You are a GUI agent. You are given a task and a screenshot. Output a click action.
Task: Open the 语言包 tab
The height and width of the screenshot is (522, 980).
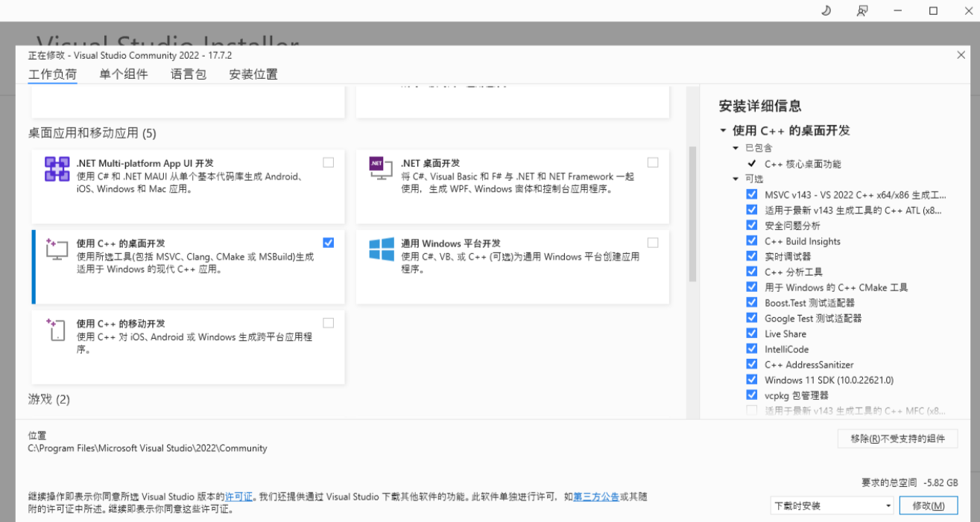[x=189, y=74]
